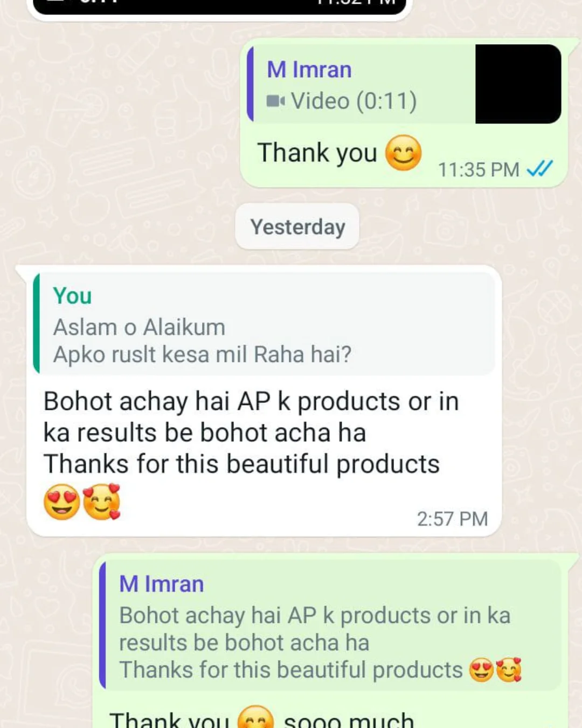Tap the smiling face with hearts emoji
582x728 pixels.
tap(102, 502)
